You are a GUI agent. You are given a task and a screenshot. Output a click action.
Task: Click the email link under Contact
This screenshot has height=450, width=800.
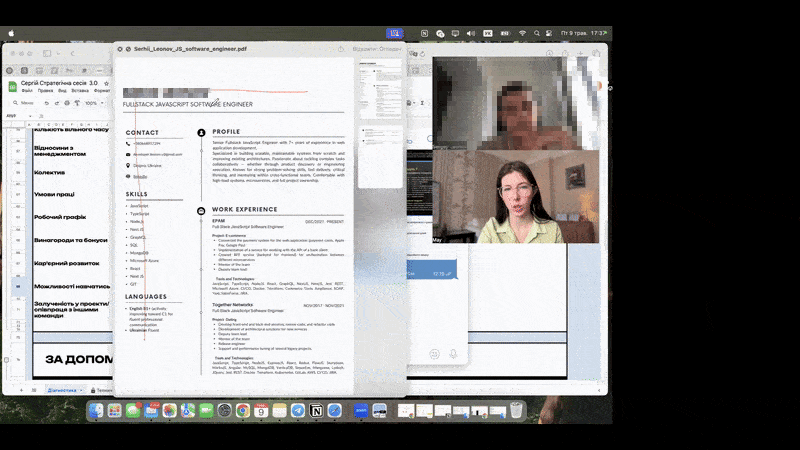click(160, 154)
